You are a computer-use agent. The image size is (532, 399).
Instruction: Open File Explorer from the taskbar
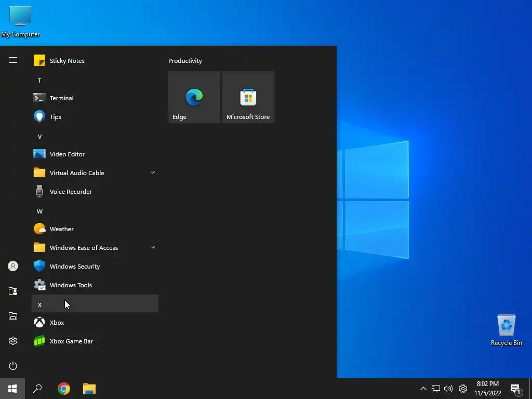click(89, 389)
